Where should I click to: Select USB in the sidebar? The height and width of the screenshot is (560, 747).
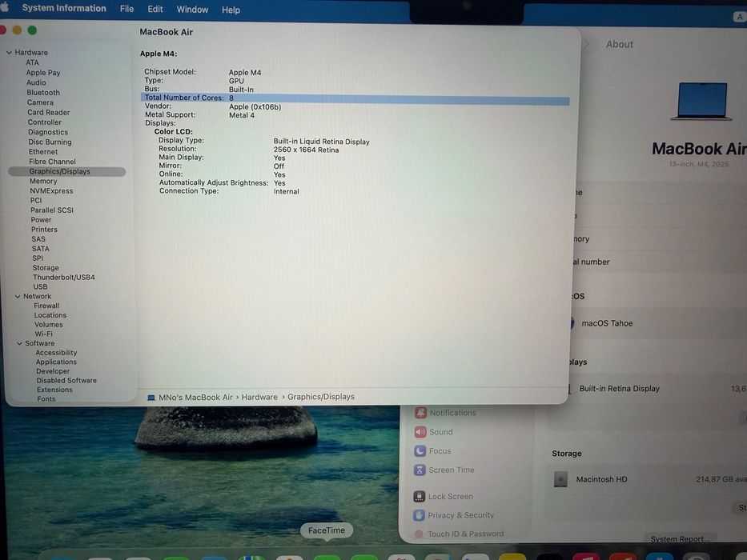[x=40, y=286]
